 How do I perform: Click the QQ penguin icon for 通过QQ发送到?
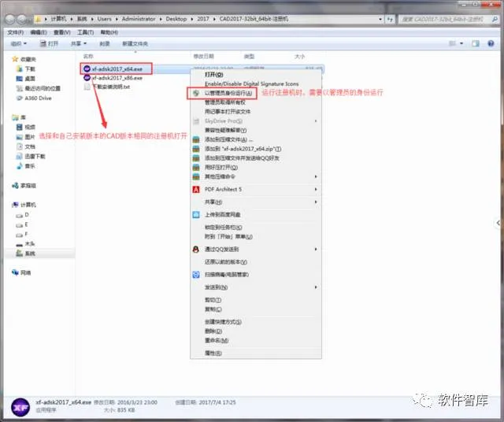(x=196, y=250)
